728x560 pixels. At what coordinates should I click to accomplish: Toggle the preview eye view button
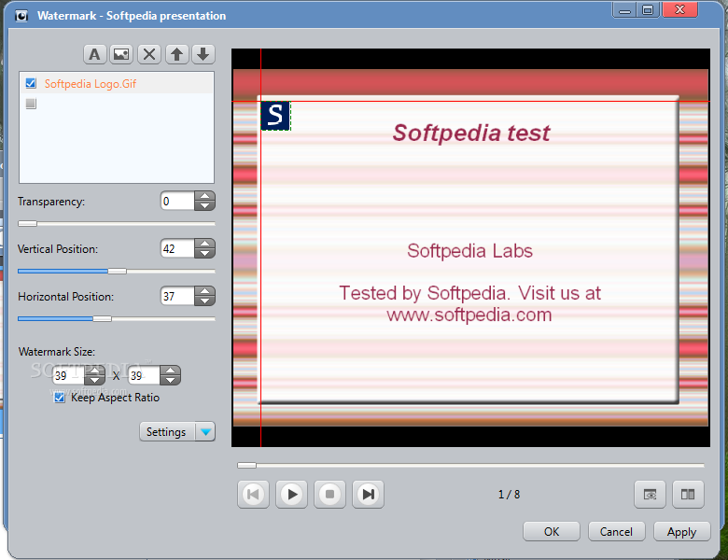click(x=650, y=494)
